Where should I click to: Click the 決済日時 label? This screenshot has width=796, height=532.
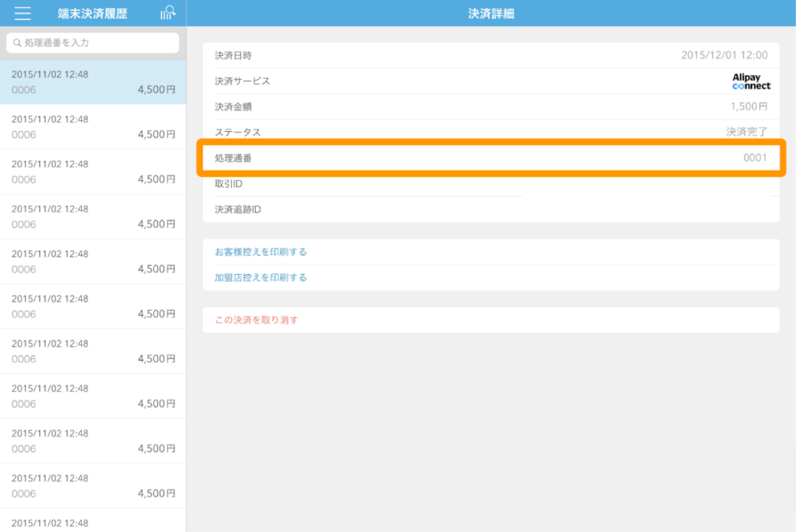(233, 55)
